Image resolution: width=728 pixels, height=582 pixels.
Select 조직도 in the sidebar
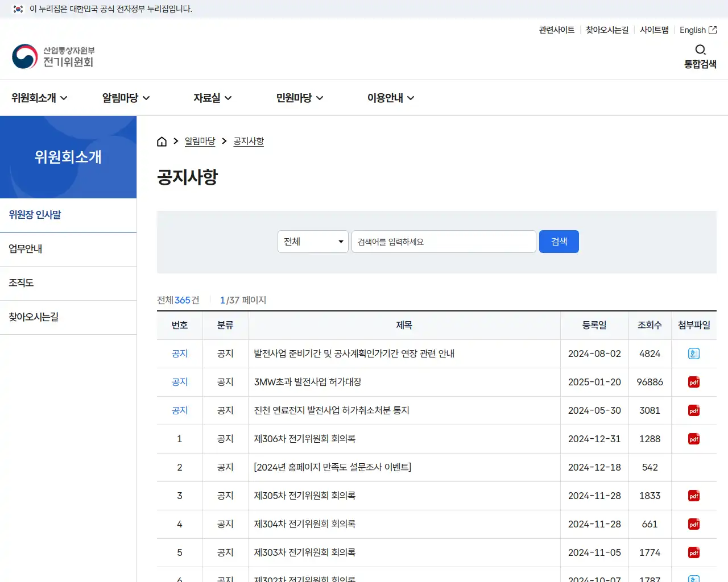(x=68, y=283)
